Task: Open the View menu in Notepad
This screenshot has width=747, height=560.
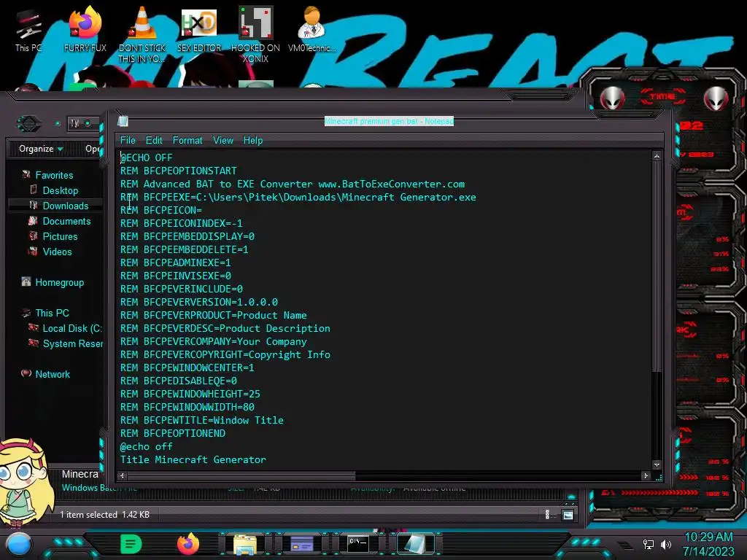Action: click(223, 141)
